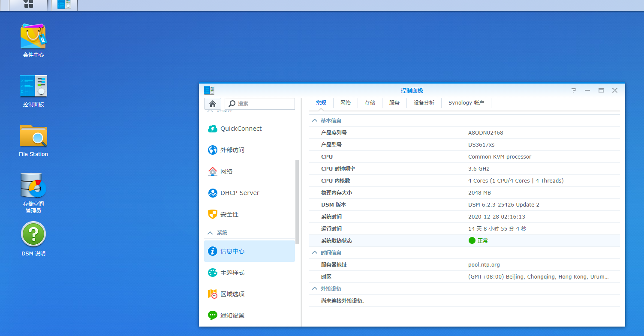Click the sidebar vertical scrollbar

point(297,202)
